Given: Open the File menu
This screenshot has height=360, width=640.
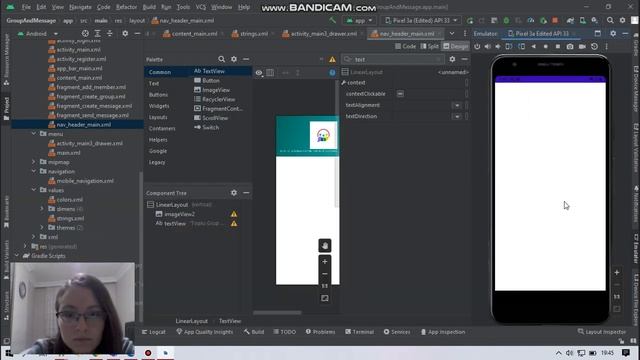Looking at the screenshot, I should [26, 7].
